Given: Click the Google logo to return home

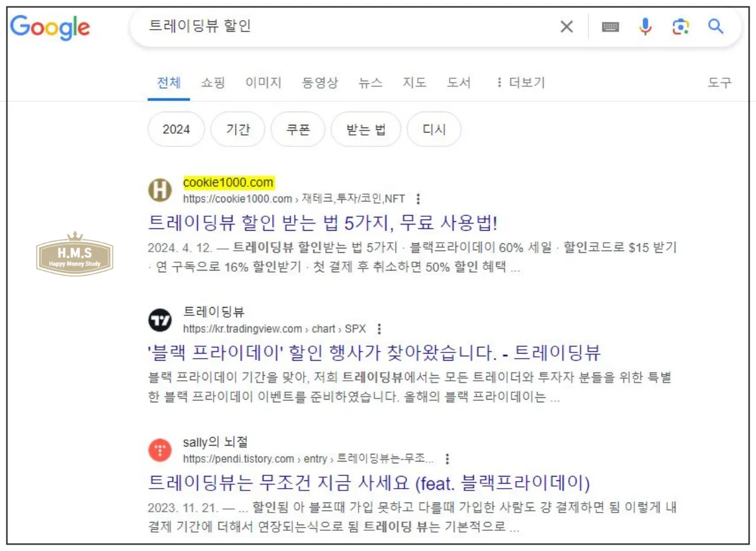Looking at the screenshot, I should coord(50,27).
